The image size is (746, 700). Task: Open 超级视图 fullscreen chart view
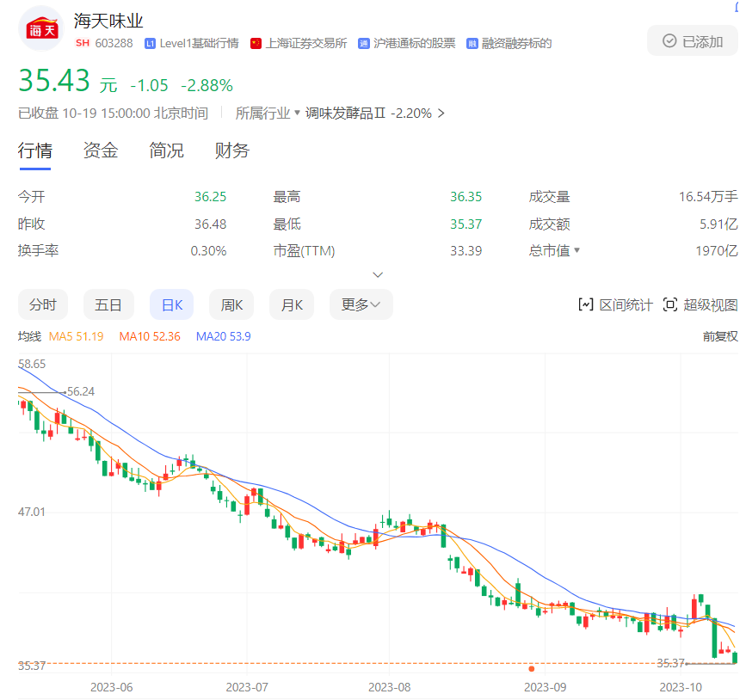[x=700, y=304]
